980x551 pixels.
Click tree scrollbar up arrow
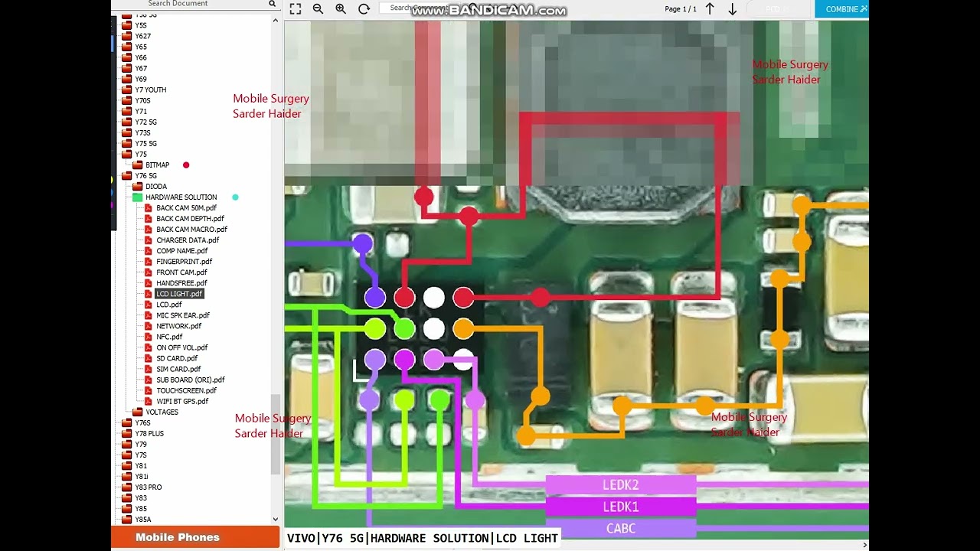[x=276, y=20]
